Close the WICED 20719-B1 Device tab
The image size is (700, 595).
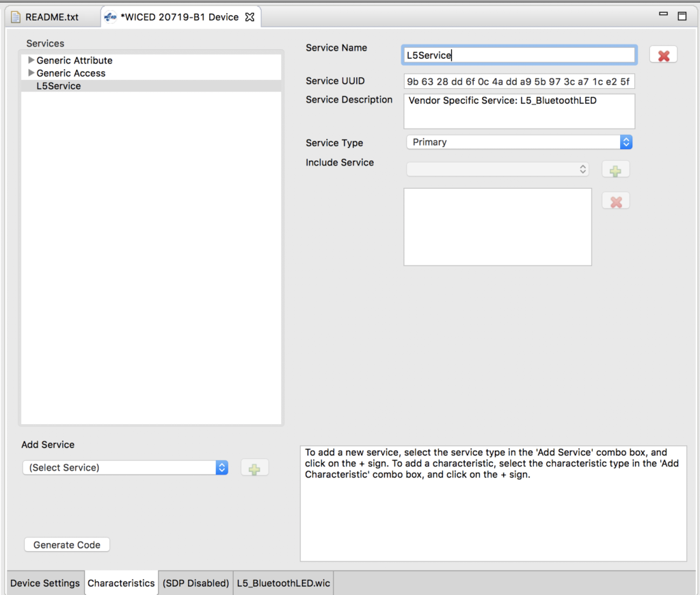[250, 17]
